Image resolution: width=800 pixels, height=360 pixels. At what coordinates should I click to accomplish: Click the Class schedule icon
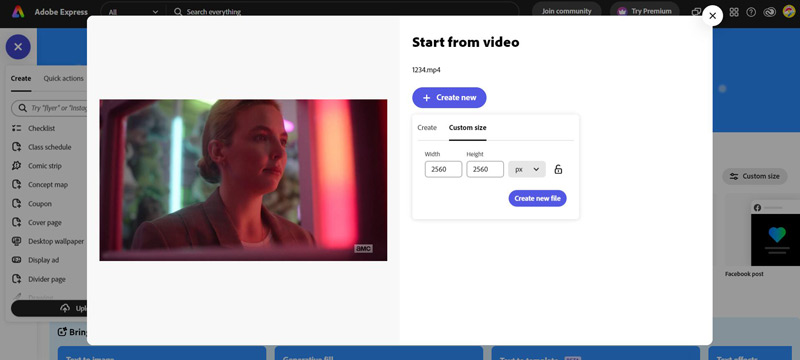16,147
